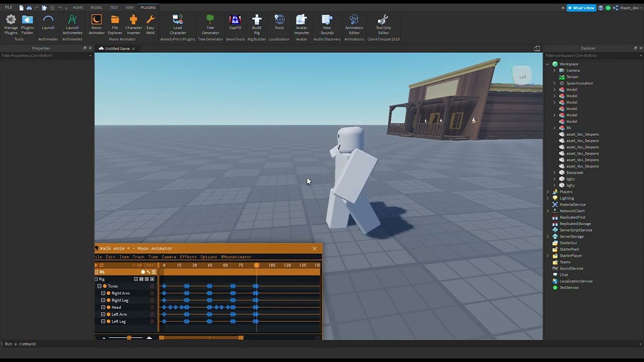The height and width of the screenshot is (362, 644).
Task: Expand the Lighting service
Action: [548, 198]
